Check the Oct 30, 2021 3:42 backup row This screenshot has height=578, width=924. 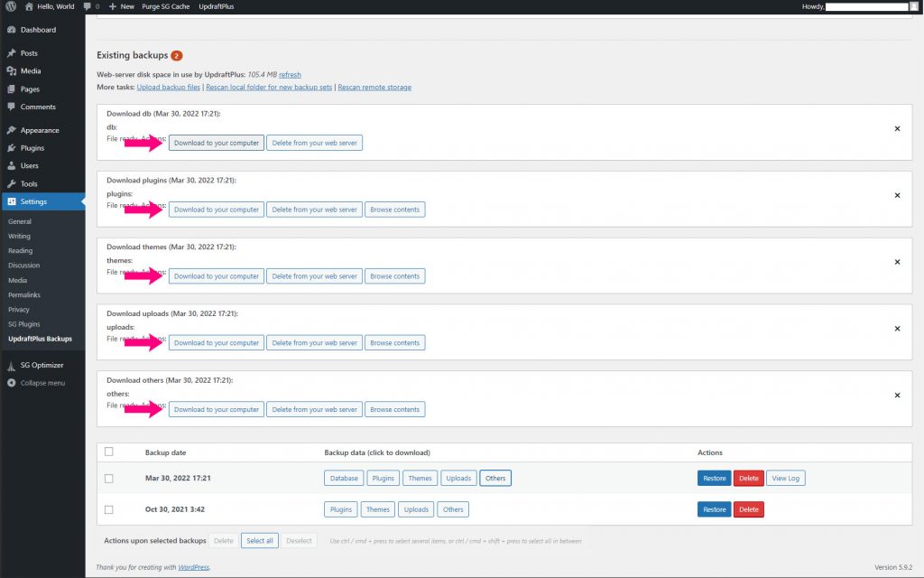(x=109, y=509)
